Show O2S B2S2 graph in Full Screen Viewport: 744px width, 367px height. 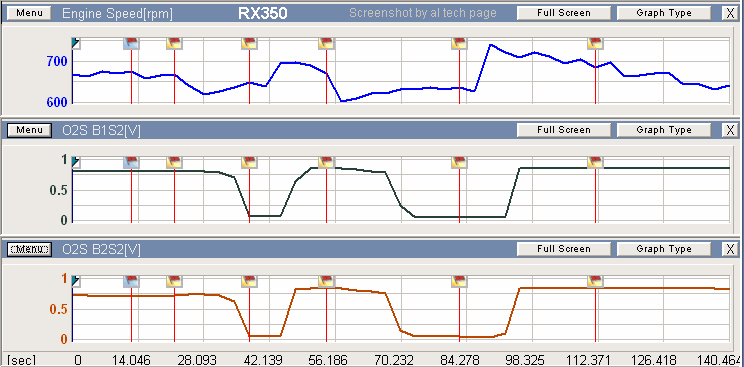(x=564, y=249)
